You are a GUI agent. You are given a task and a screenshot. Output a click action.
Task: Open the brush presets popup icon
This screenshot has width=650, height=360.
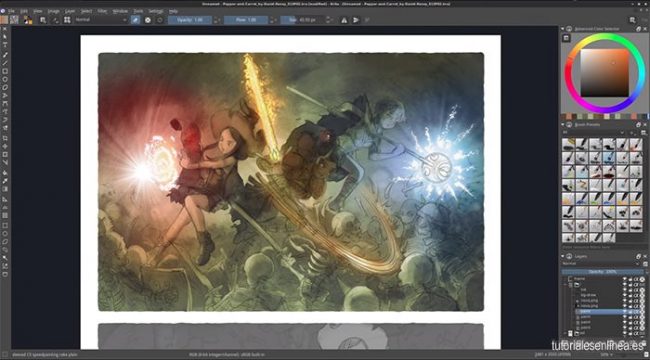67,20
